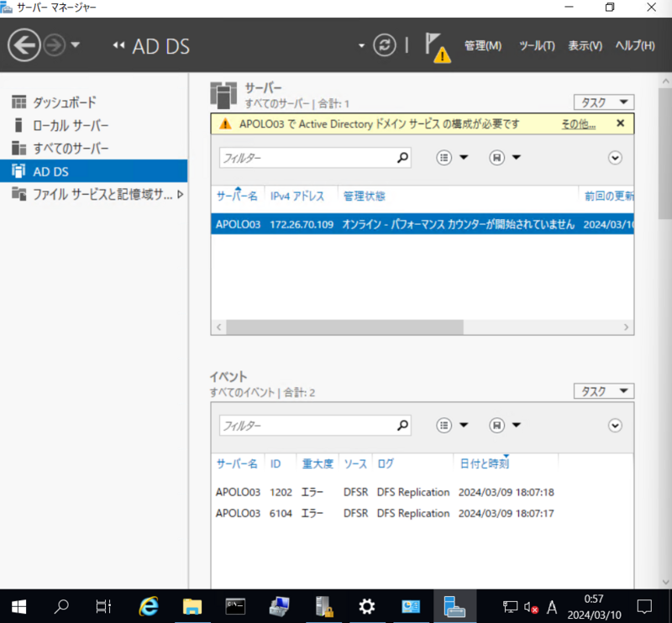Click the network tray icon

510,607
